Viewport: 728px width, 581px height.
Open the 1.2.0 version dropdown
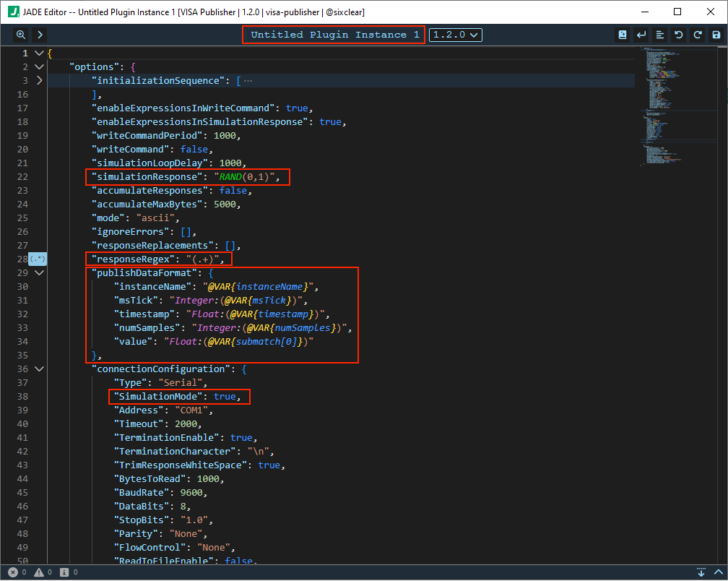pyautogui.click(x=455, y=34)
